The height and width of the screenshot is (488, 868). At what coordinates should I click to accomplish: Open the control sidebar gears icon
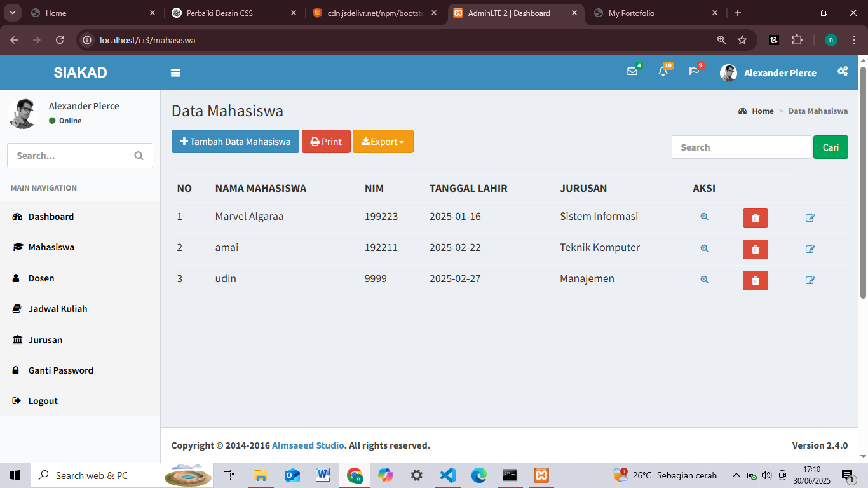[x=843, y=71]
